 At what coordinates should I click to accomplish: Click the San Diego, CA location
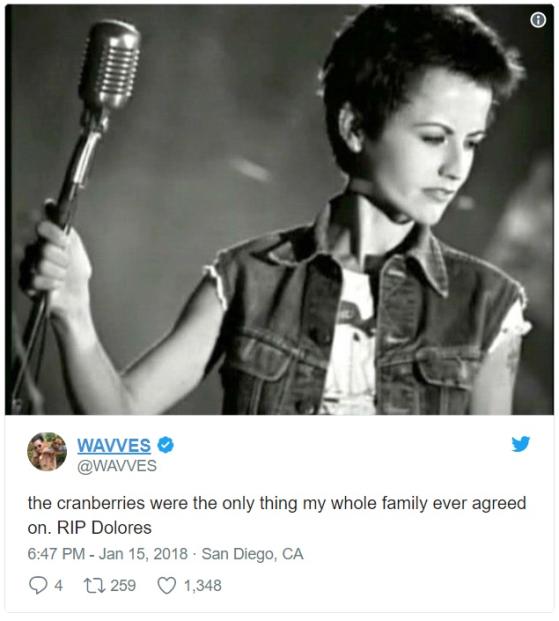[x=252, y=554]
